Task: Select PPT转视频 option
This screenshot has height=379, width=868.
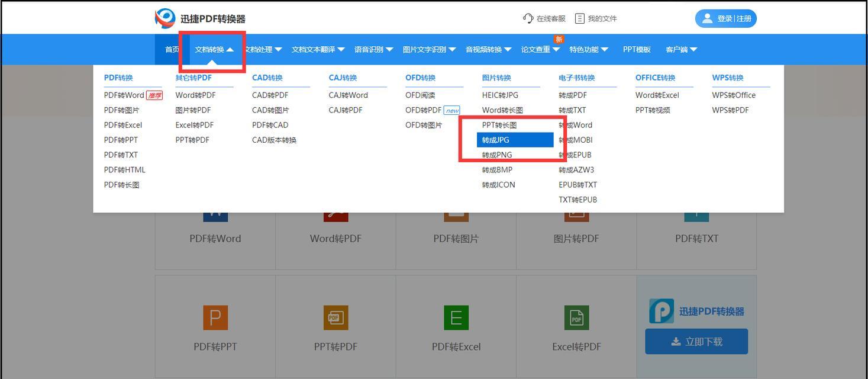Action: click(653, 110)
